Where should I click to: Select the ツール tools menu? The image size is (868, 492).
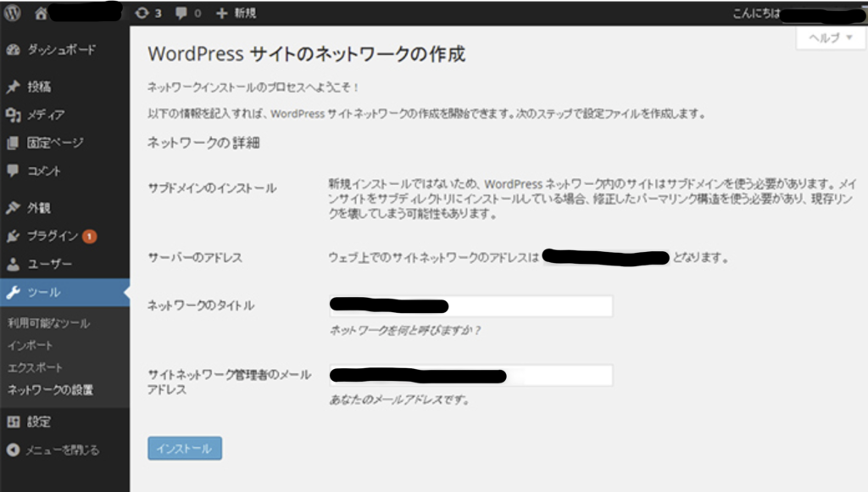[64, 293]
